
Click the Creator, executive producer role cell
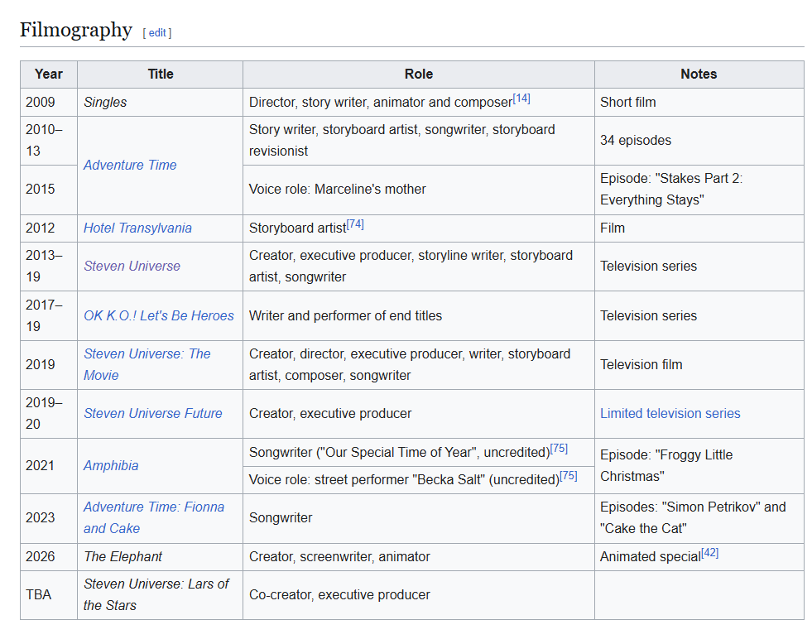click(419, 414)
